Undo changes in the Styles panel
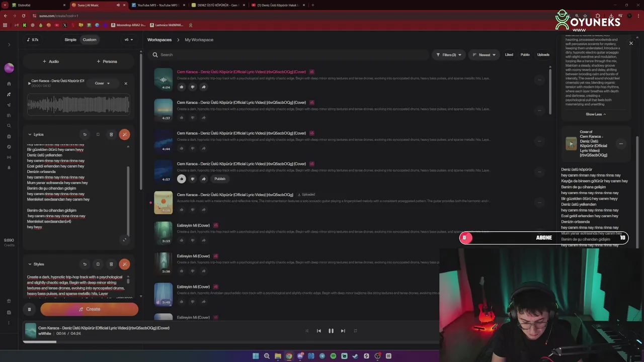This screenshot has height=362, width=644. click(x=85, y=264)
